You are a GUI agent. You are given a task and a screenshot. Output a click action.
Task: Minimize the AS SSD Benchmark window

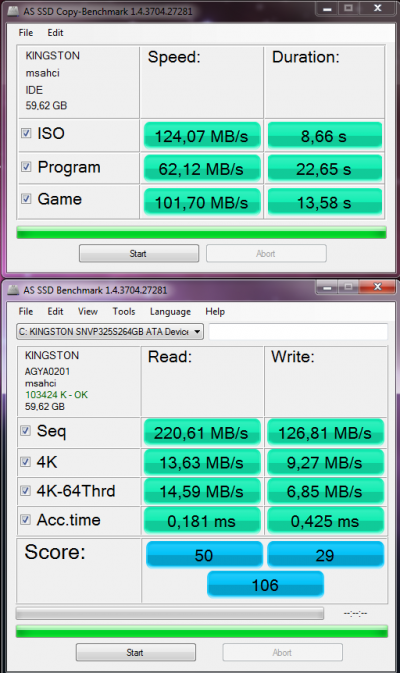tap(327, 287)
